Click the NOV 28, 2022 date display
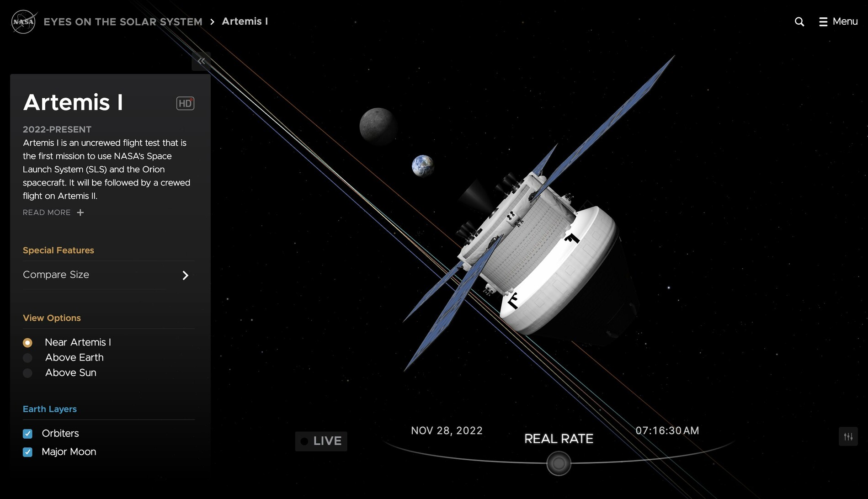This screenshot has height=499, width=868. click(x=447, y=430)
